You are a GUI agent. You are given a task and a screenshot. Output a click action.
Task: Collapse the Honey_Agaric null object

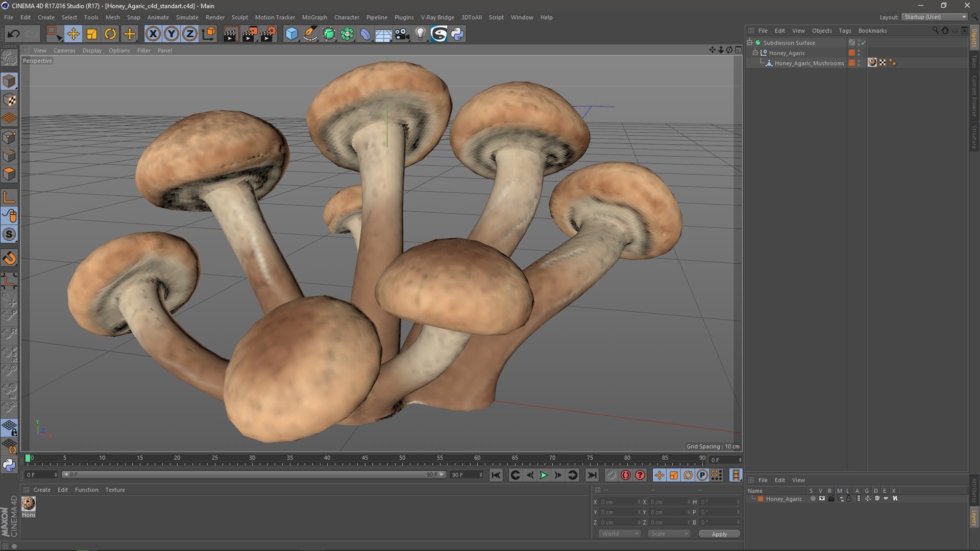pos(755,53)
